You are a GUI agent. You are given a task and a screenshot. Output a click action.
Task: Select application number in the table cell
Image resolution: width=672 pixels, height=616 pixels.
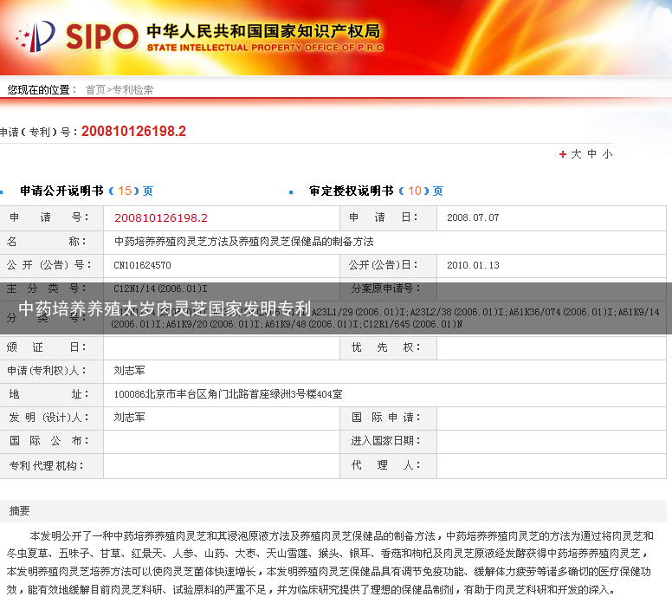[x=161, y=218]
